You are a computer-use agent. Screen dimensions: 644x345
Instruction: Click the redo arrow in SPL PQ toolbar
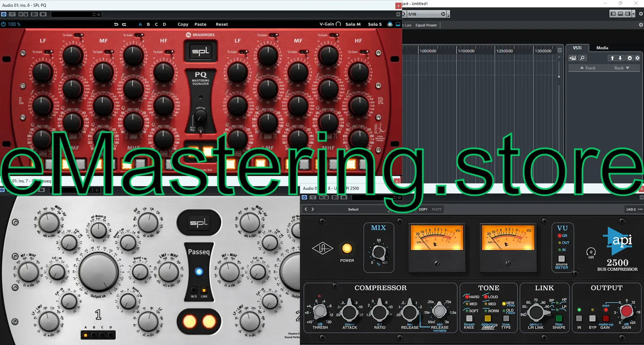pos(124,24)
